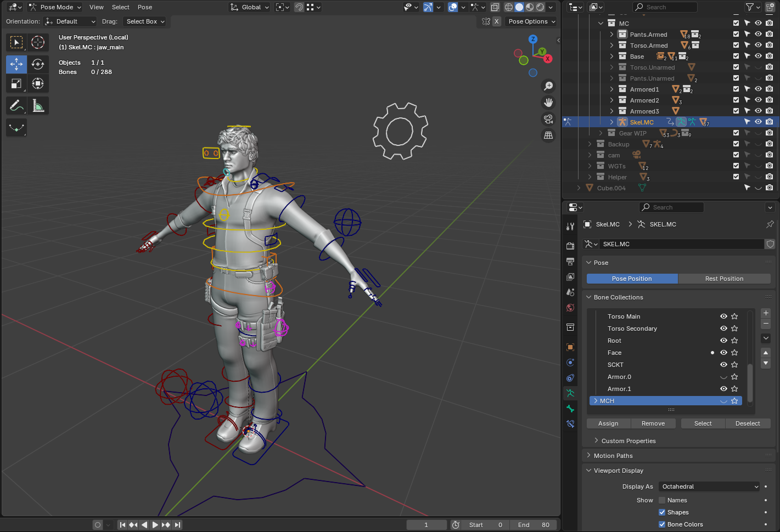Open the Global transform orientation dropdown
This screenshot has width=780, height=532.
250,7
